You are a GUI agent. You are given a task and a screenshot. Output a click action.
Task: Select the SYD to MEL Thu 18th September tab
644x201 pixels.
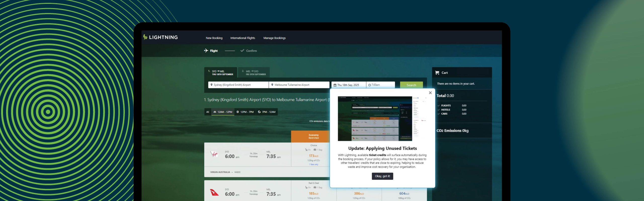(x=221, y=73)
